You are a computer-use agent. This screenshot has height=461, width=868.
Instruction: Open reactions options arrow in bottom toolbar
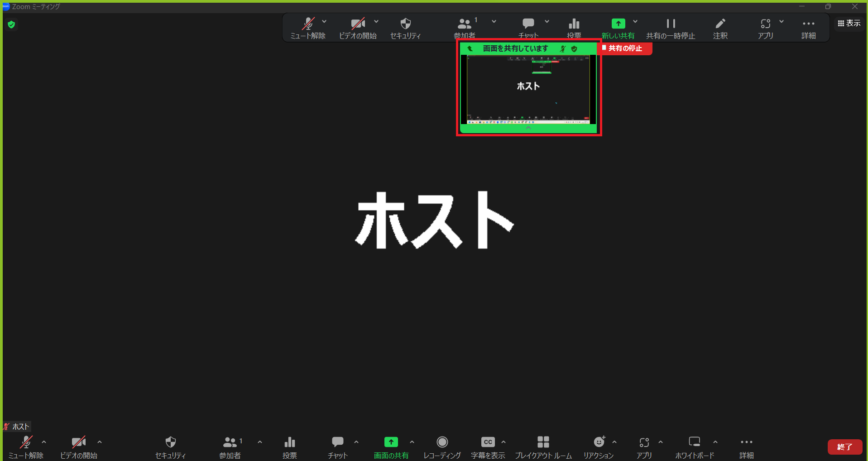click(x=614, y=442)
